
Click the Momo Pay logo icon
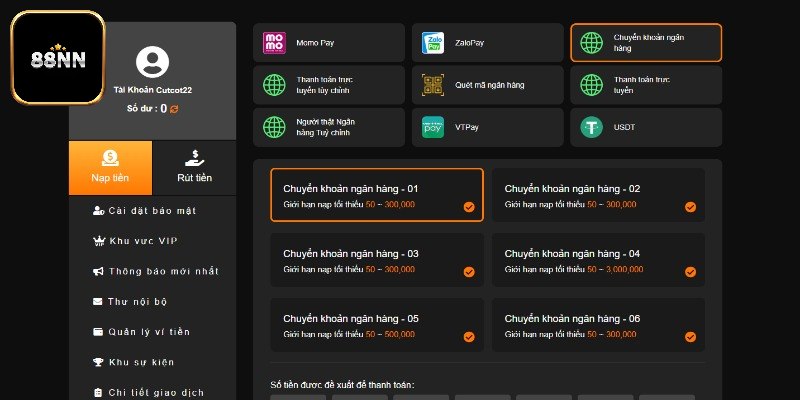point(274,43)
